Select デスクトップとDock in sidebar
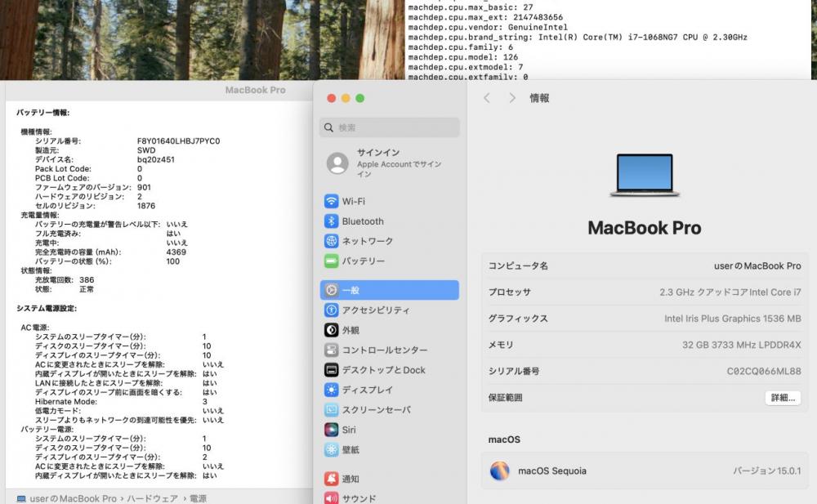 390,370
